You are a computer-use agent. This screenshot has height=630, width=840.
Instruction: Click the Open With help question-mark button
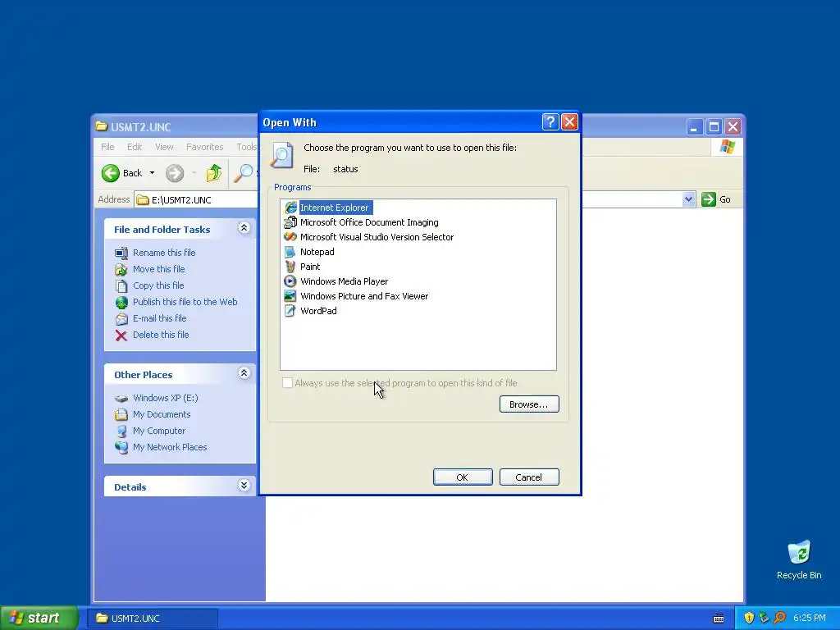pos(550,122)
